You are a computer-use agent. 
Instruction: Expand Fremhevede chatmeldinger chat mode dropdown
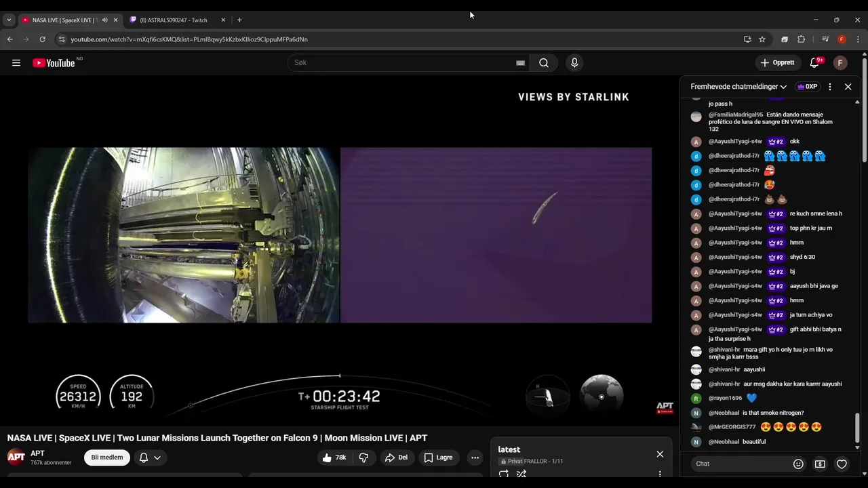738,87
